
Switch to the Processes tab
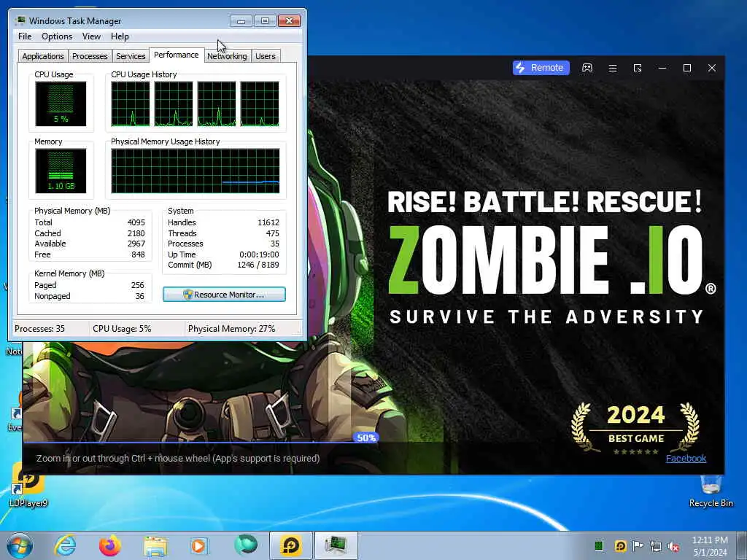click(x=90, y=56)
